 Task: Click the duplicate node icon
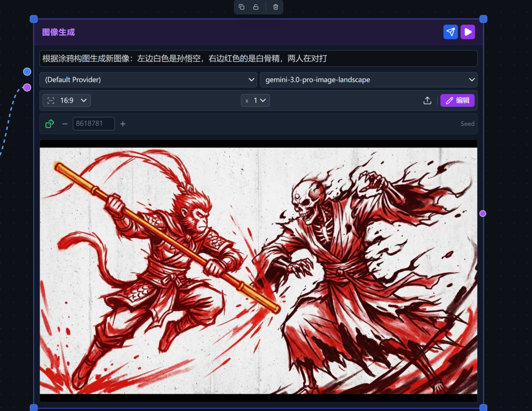point(241,7)
